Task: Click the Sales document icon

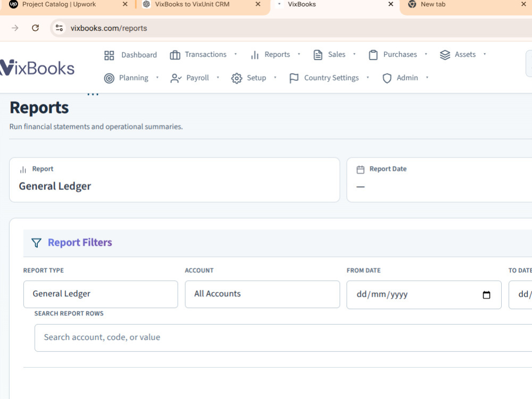Action: coord(318,55)
